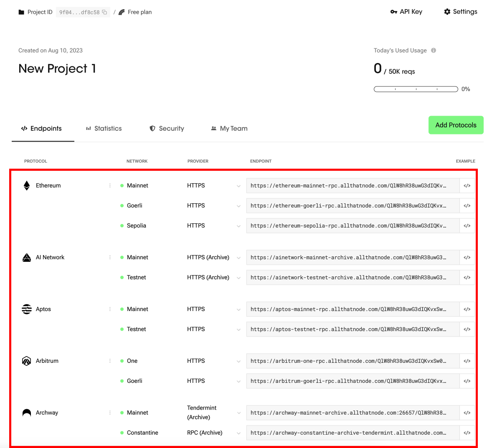Expand provider dropdown for Aptos Testnet
The width and height of the screenshot is (487, 448).
tap(238, 329)
